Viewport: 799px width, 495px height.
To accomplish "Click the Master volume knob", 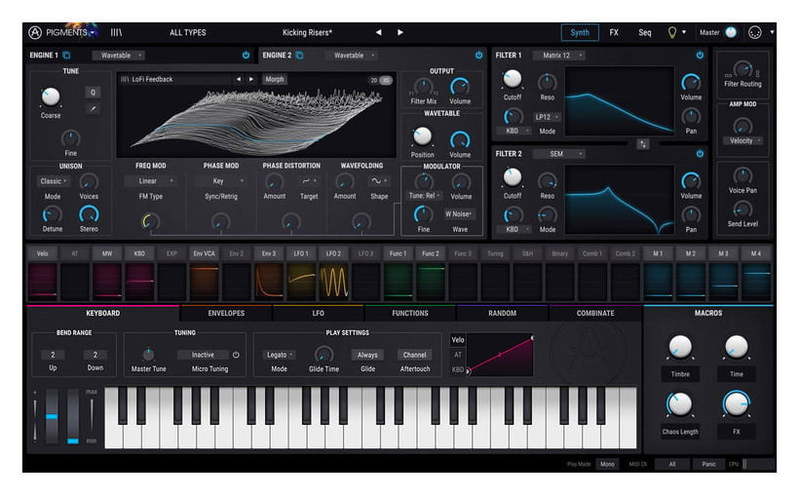I will [731, 33].
